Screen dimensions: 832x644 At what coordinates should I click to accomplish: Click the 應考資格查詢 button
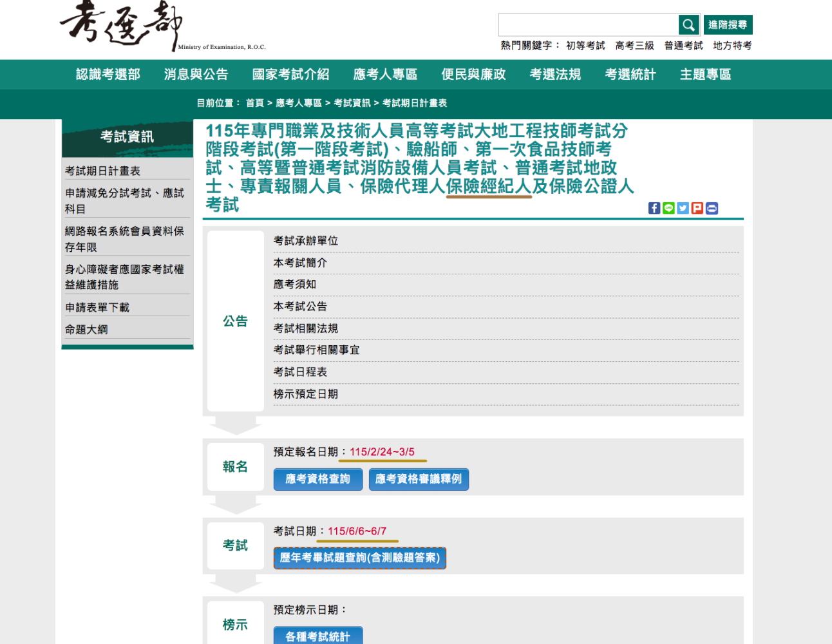(318, 479)
